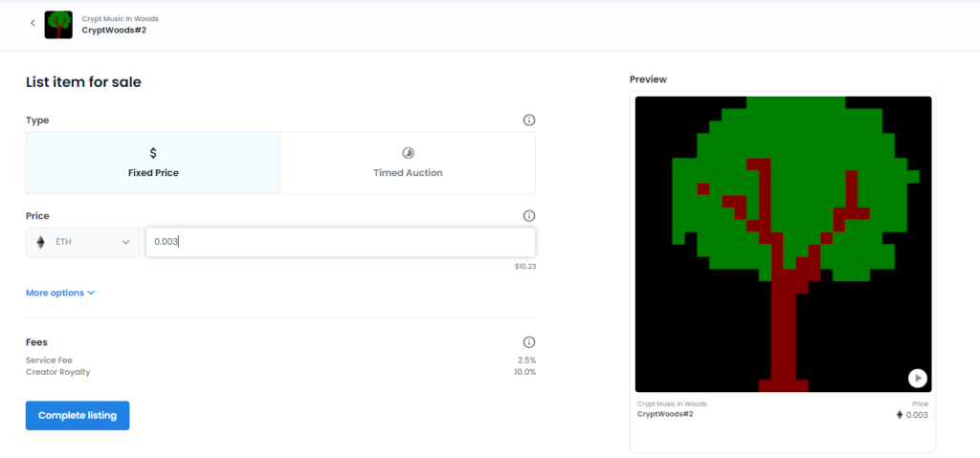Open the CryptWoods#2 tree thumbnail in header
980x458 pixels.
tap(58, 25)
